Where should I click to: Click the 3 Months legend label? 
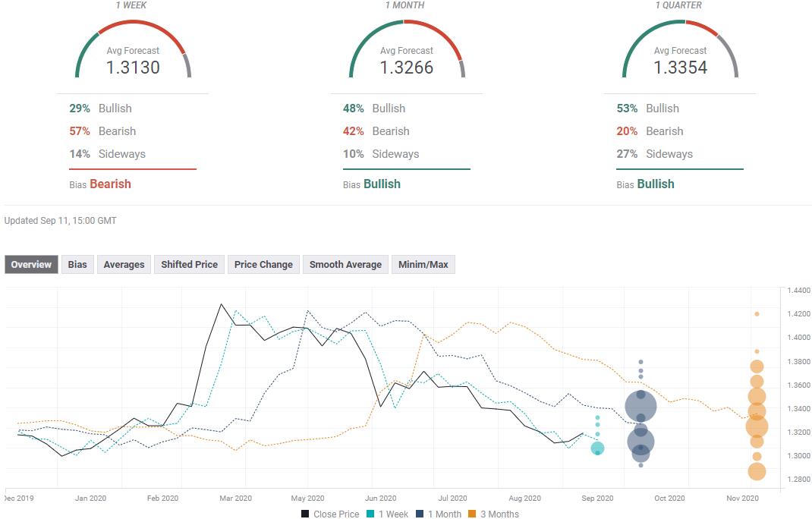499,514
